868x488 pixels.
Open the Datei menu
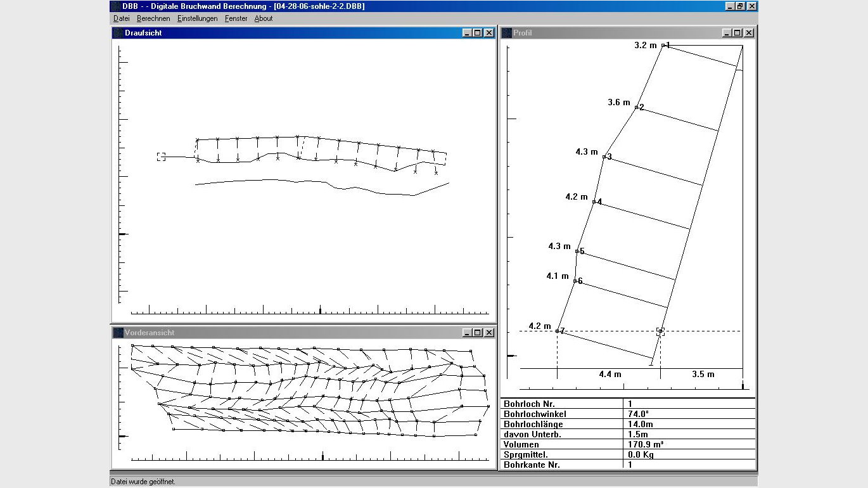coord(121,18)
